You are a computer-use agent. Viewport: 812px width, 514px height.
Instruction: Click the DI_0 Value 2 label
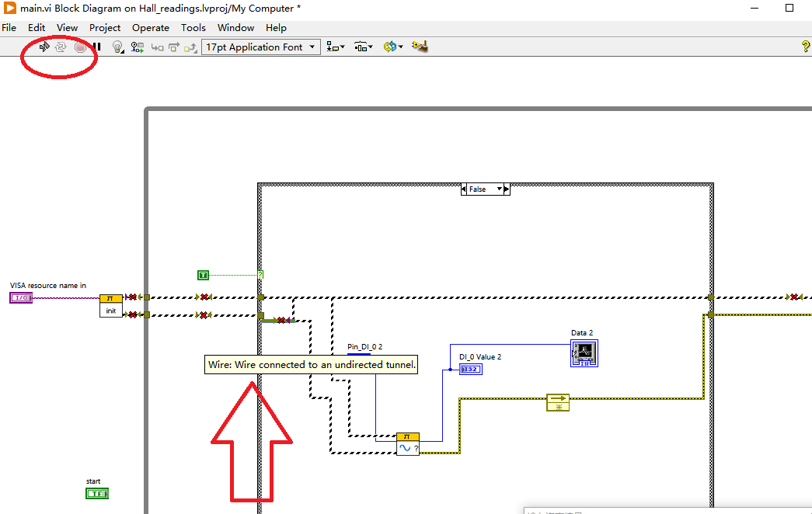coord(480,357)
